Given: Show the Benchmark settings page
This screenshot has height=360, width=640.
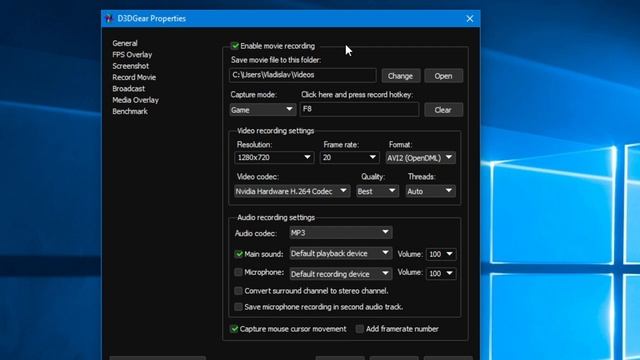Looking at the screenshot, I should [130, 111].
